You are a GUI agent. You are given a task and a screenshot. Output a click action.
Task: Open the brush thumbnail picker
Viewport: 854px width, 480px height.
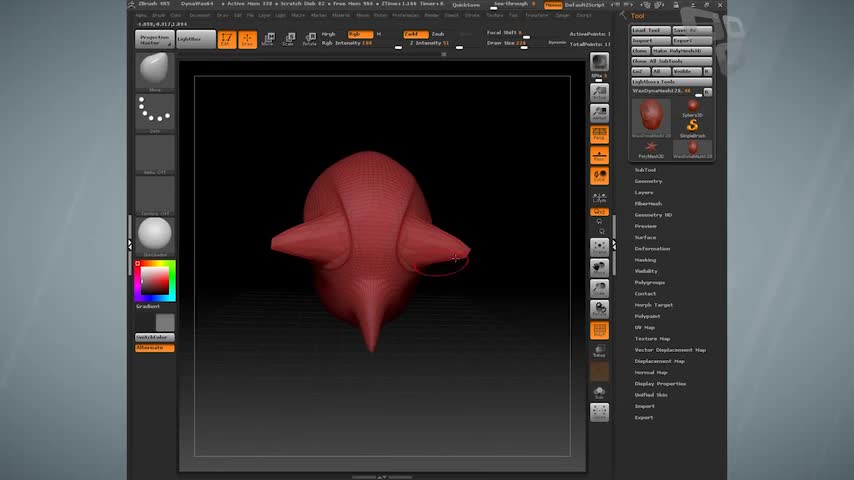tap(155, 71)
